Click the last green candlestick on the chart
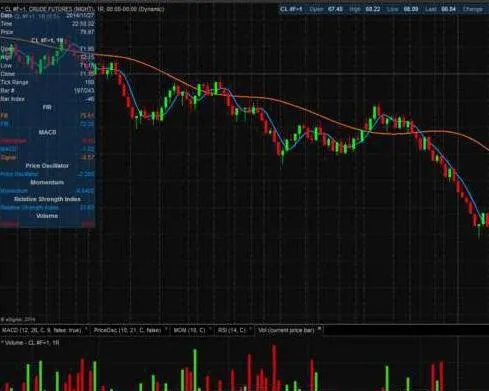 (482, 219)
